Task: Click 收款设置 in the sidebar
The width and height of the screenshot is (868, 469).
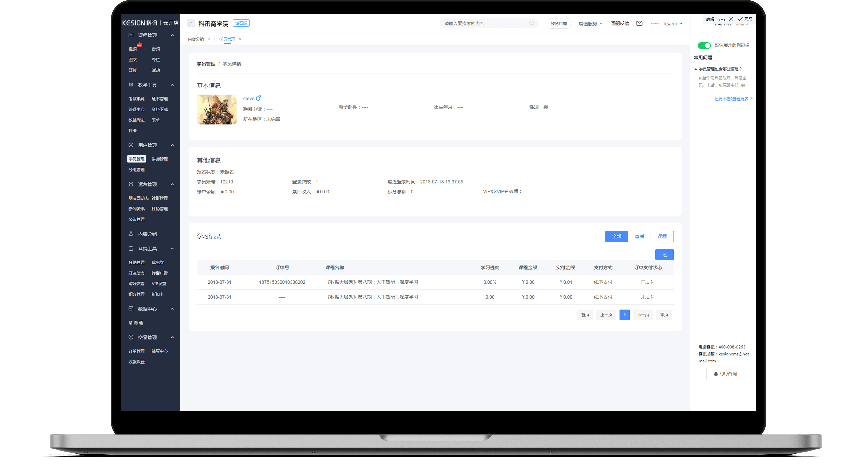Action: [136, 361]
